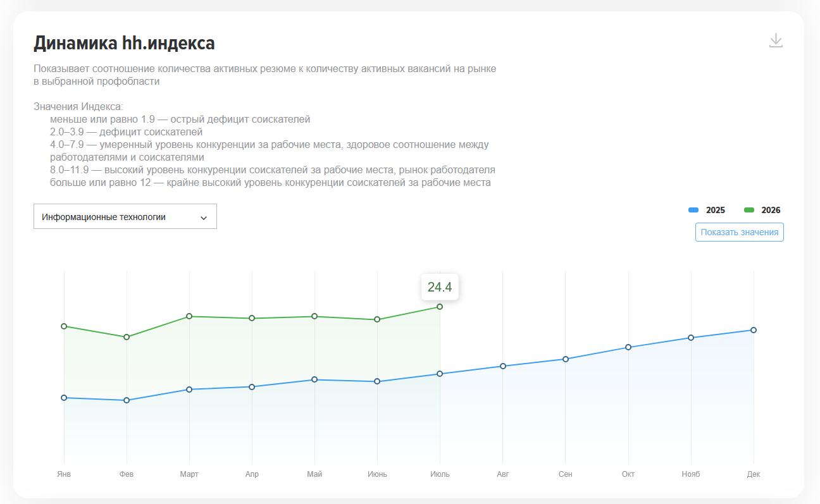Select the 2026 green data point for Июнь

coord(377,319)
